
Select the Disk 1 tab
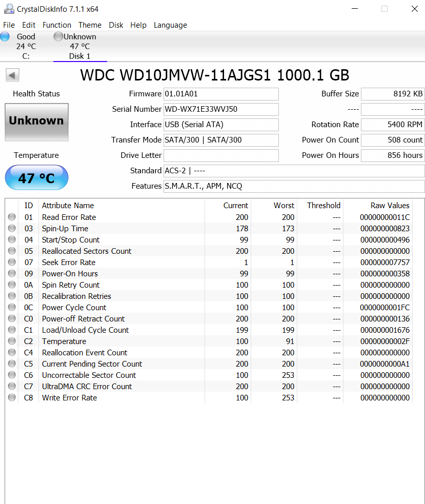click(x=80, y=46)
